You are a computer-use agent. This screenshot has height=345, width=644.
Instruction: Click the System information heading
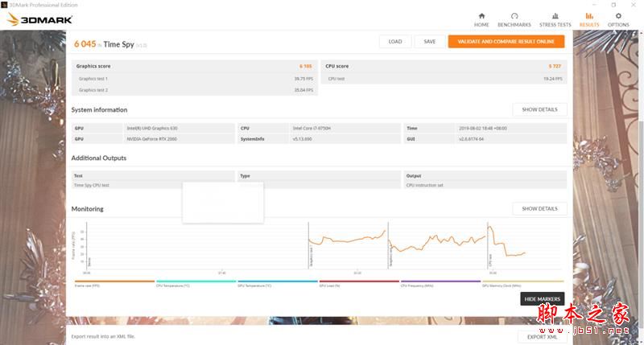99,110
